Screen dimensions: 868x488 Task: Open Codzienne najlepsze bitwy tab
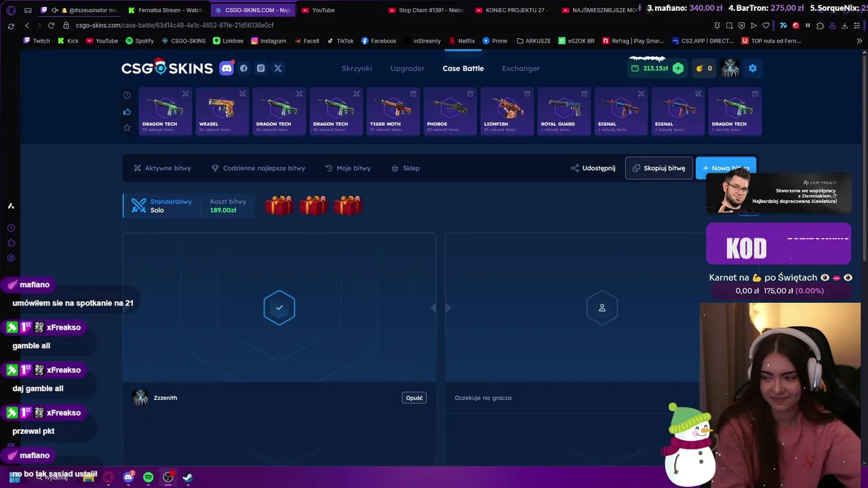[258, 168]
